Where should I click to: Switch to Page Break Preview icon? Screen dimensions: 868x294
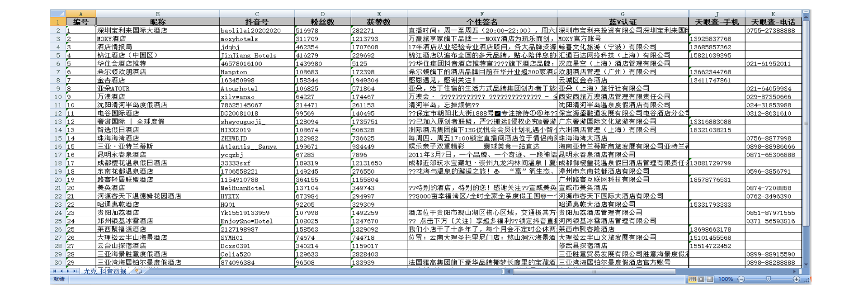(x=710, y=279)
